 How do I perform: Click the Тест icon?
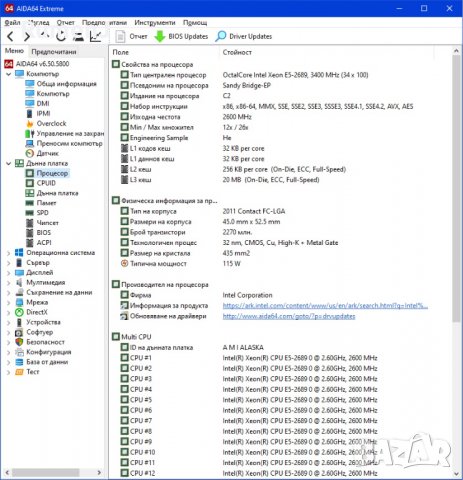[x=19, y=372]
